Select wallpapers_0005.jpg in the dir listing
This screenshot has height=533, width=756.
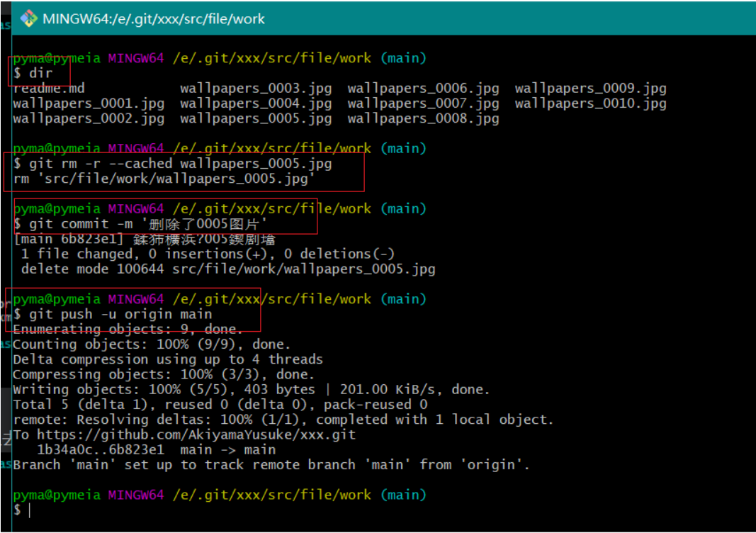256,118
